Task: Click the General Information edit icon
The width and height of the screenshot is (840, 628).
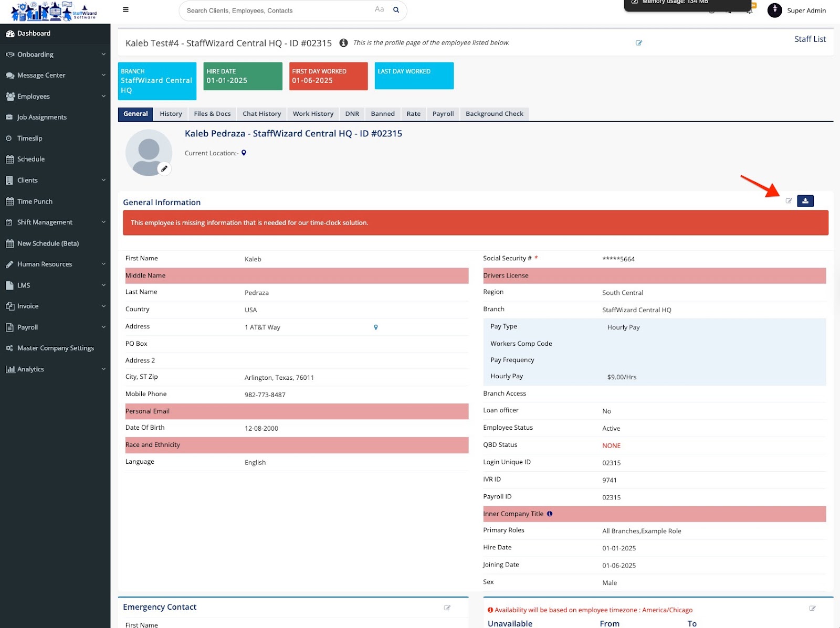Action: (789, 201)
